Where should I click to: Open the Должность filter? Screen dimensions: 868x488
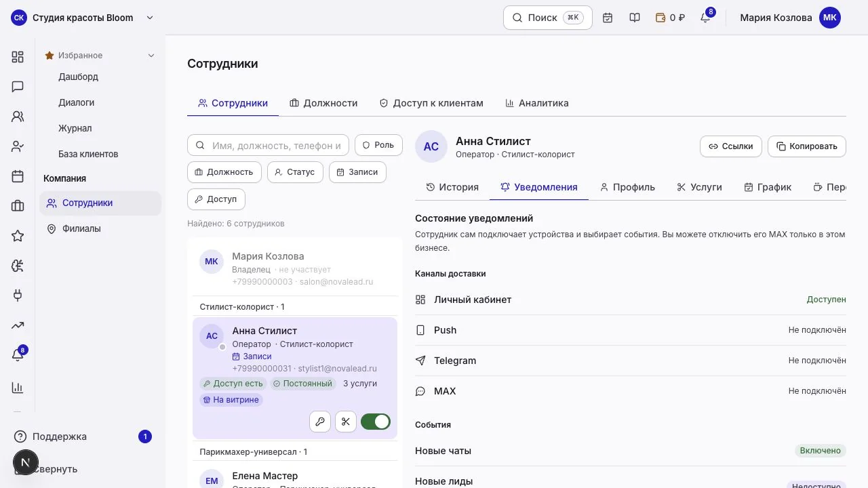click(224, 172)
